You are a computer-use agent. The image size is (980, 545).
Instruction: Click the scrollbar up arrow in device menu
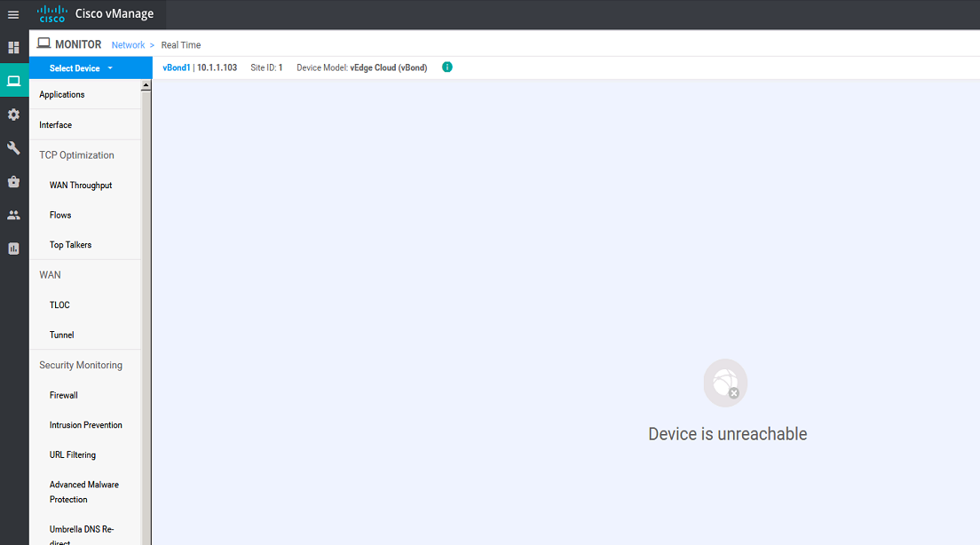coord(146,85)
